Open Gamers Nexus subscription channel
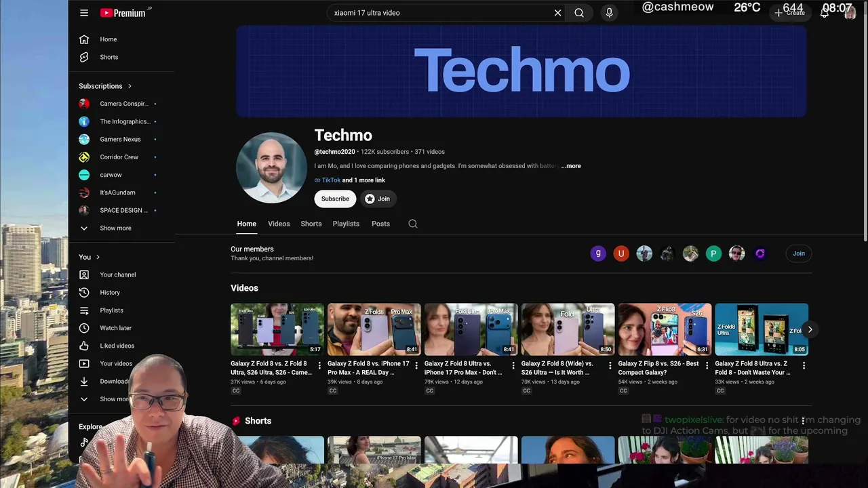 pyautogui.click(x=122, y=139)
